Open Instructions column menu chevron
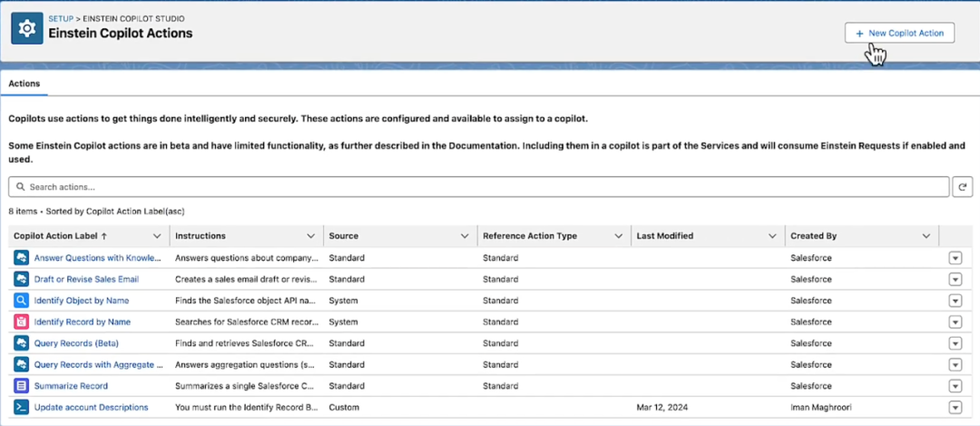The height and width of the screenshot is (426, 980). (310, 236)
